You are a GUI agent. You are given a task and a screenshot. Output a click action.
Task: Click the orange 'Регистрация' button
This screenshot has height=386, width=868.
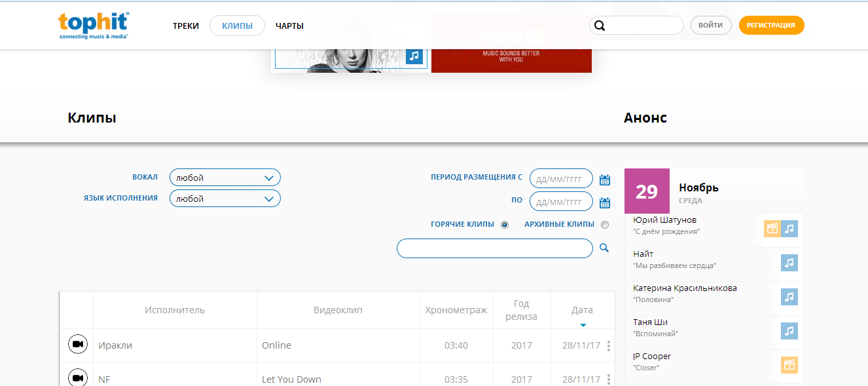(771, 25)
